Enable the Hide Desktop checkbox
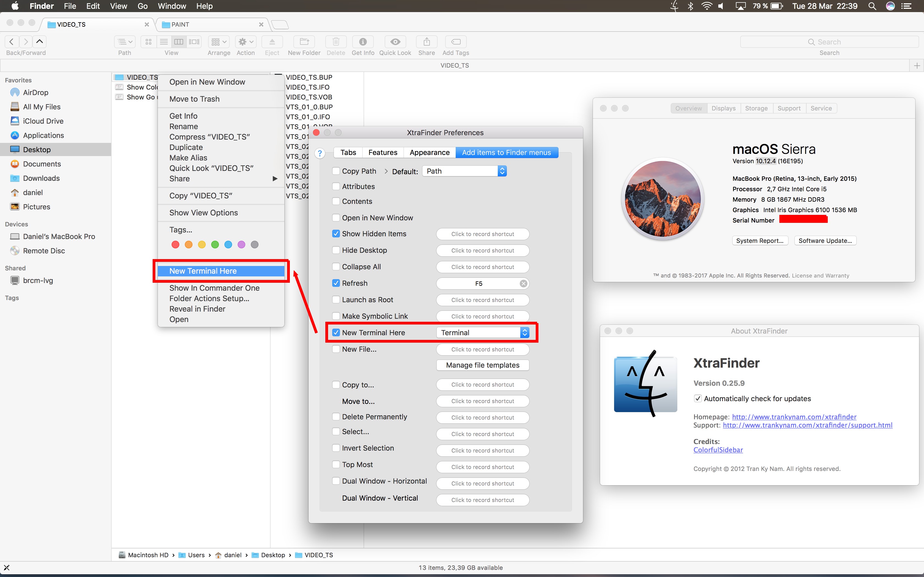This screenshot has height=577, width=924. click(336, 250)
